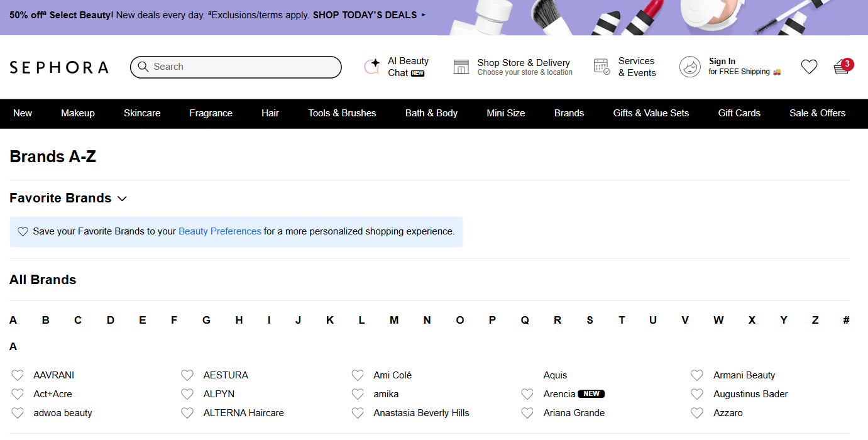Screen dimensions: 868x440
Task: Click the store building icon
Action: click(x=461, y=67)
